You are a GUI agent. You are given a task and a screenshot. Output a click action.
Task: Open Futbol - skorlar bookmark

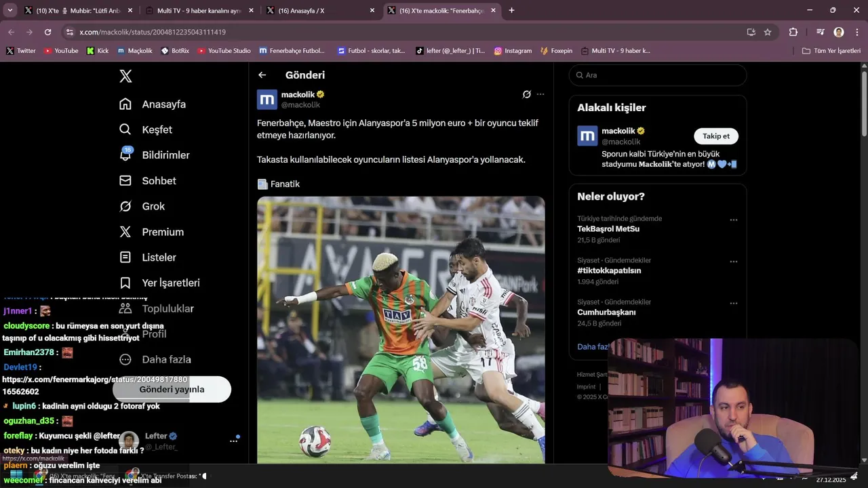click(372, 51)
